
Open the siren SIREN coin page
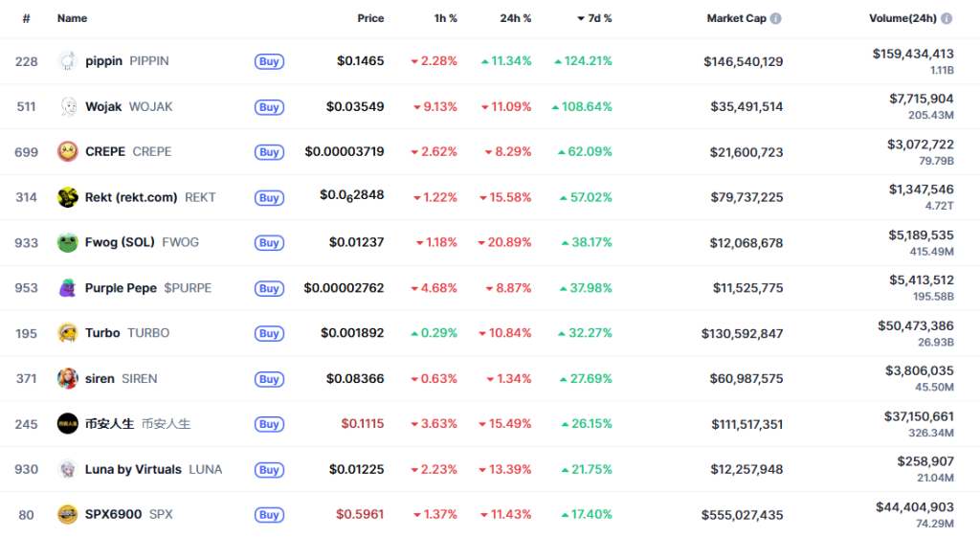[100, 379]
